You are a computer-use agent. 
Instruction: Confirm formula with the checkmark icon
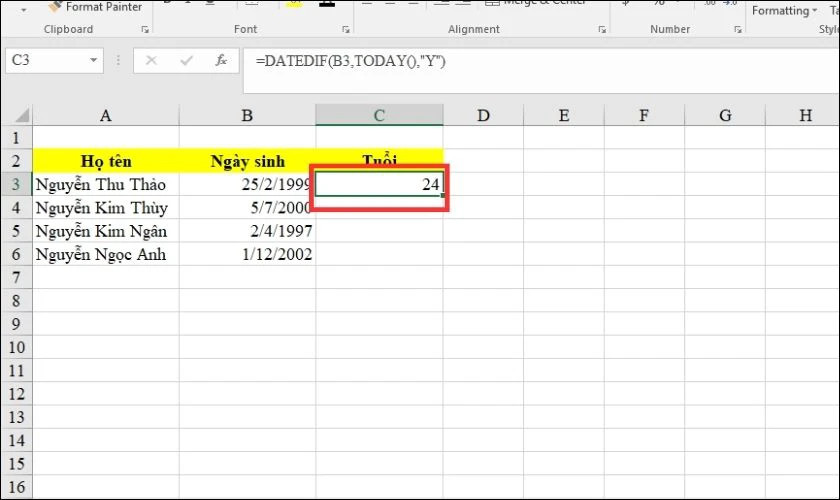point(186,61)
